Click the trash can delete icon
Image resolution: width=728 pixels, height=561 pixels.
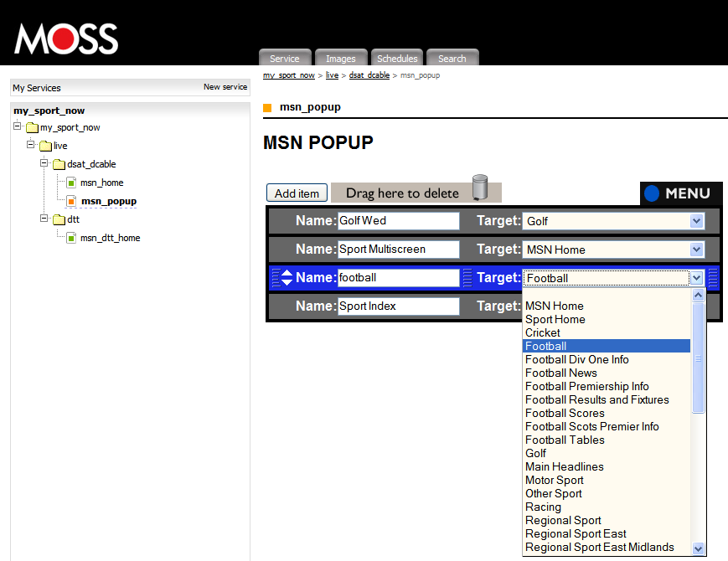tap(480, 188)
